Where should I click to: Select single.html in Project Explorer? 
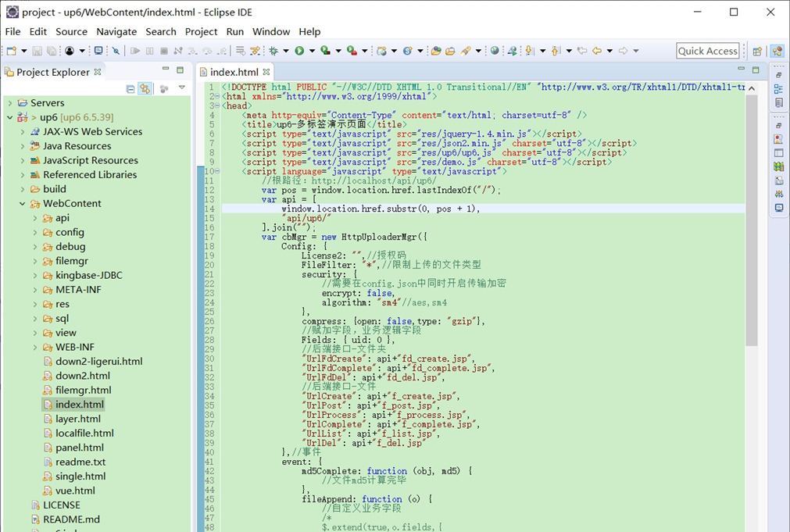click(80, 476)
